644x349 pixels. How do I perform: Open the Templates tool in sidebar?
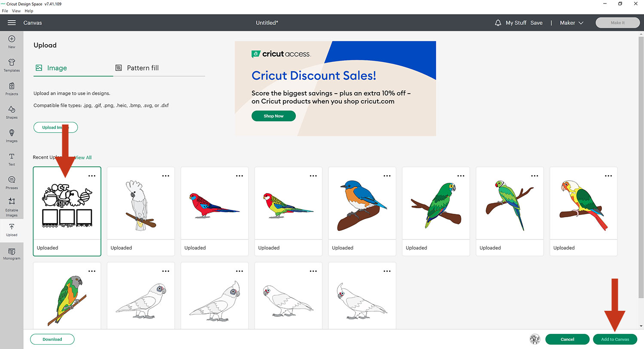click(12, 65)
